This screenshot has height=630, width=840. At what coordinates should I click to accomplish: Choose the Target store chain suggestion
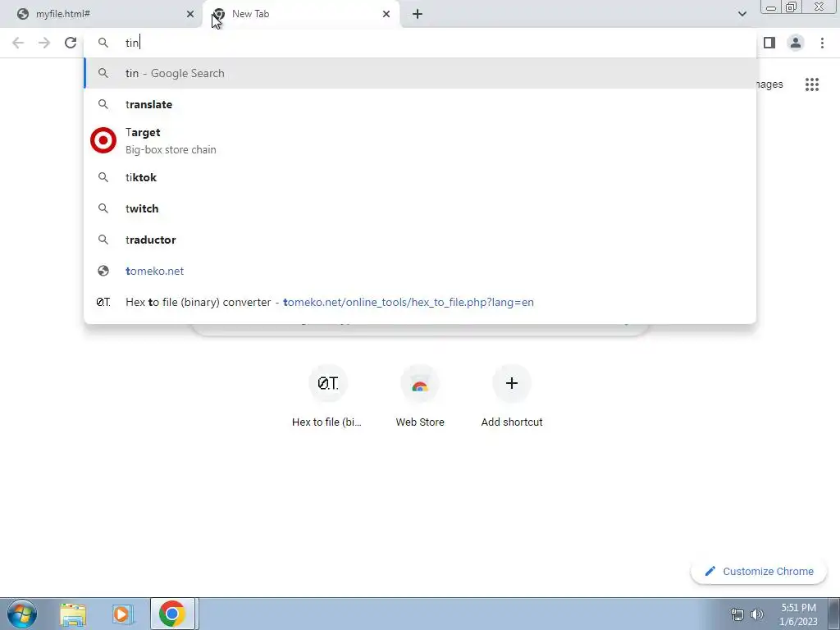[x=420, y=140]
